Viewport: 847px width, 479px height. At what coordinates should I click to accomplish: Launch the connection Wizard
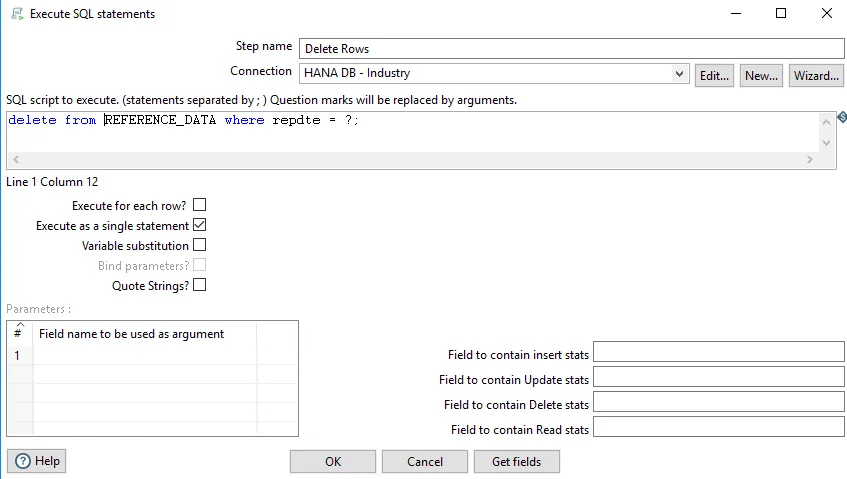(815, 75)
